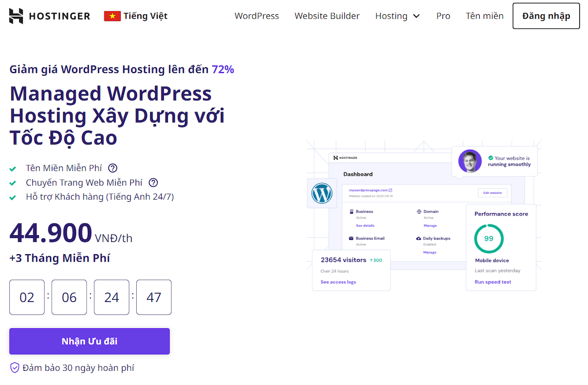Expand the Hosting dropdown menu
Screen dimensions: 588x385
397,16
